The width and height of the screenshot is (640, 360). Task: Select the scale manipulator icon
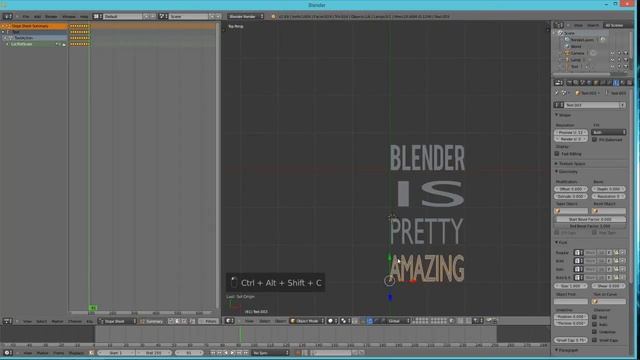pos(383,321)
